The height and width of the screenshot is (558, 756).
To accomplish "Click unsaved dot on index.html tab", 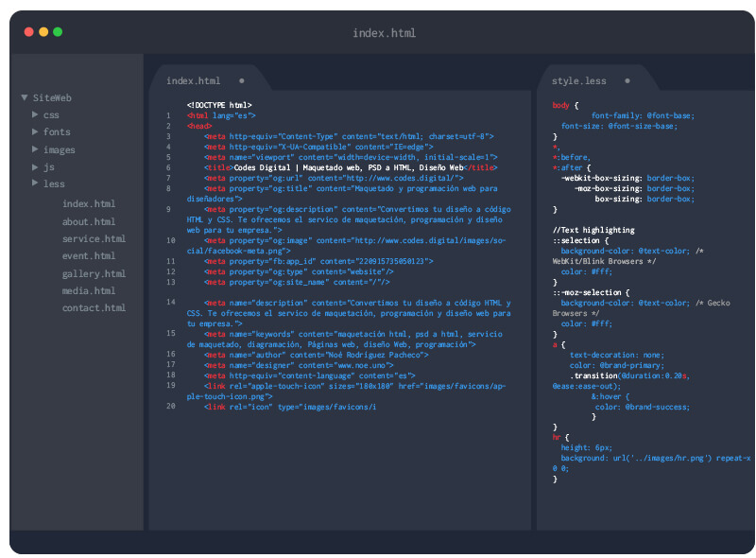I will 242,80.
